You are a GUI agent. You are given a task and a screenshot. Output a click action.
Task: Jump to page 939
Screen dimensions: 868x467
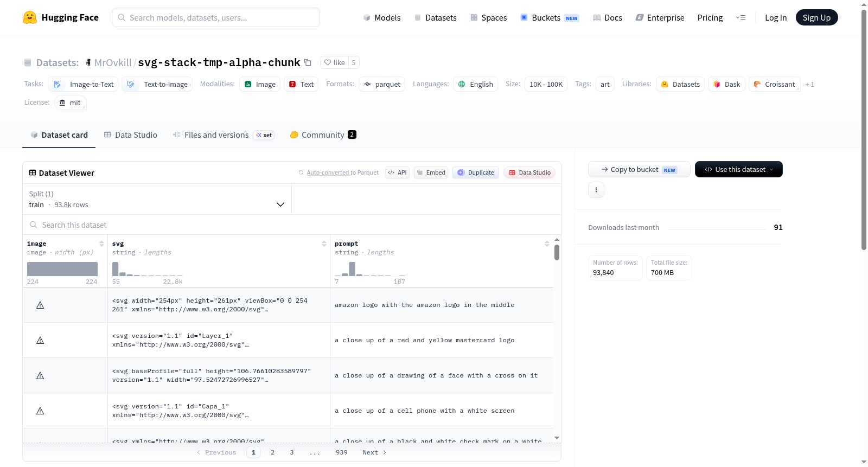tap(342, 452)
